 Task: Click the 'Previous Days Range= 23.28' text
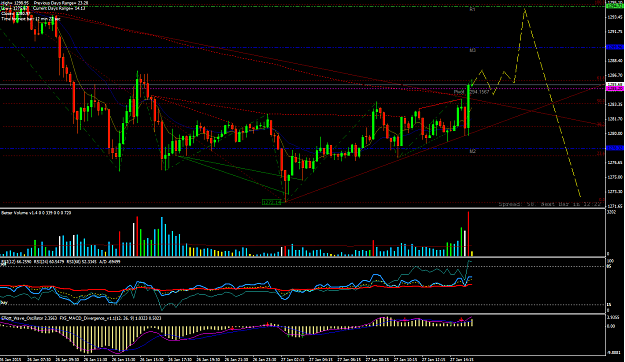pos(61,3)
